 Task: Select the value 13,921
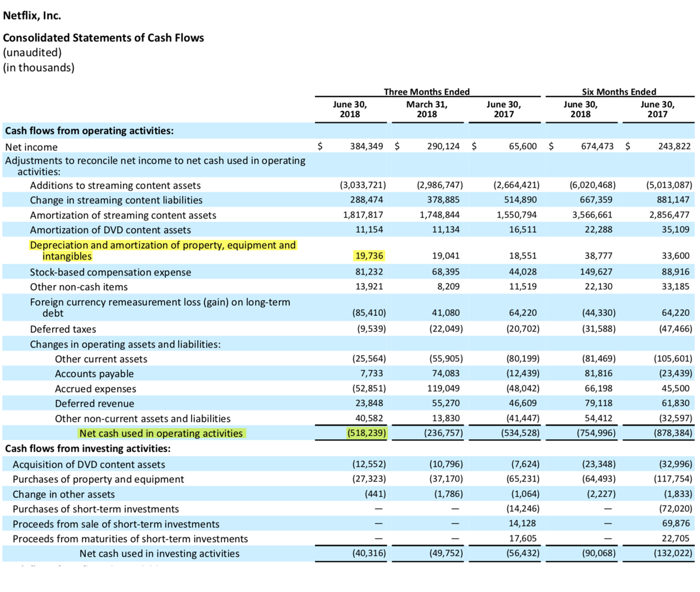click(x=369, y=286)
